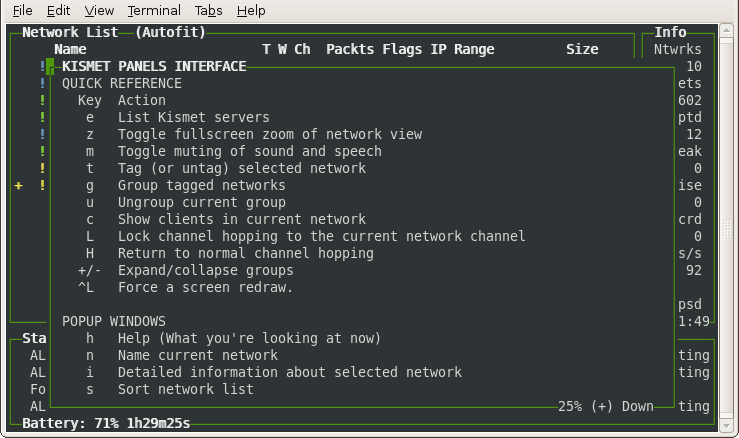Click the 'Name' column header
Image resolution: width=739 pixels, height=438 pixels.
[70, 50]
